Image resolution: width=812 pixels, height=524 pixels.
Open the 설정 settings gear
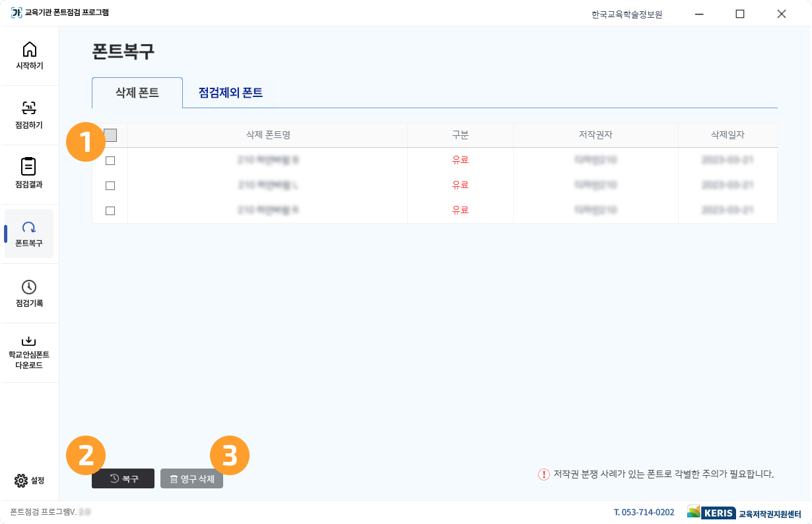coord(29,480)
